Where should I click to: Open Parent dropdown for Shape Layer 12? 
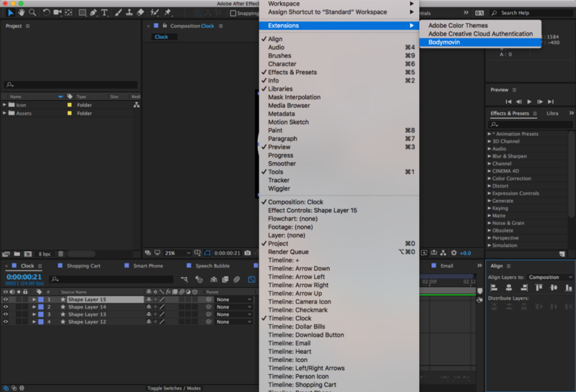coord(233,322)
